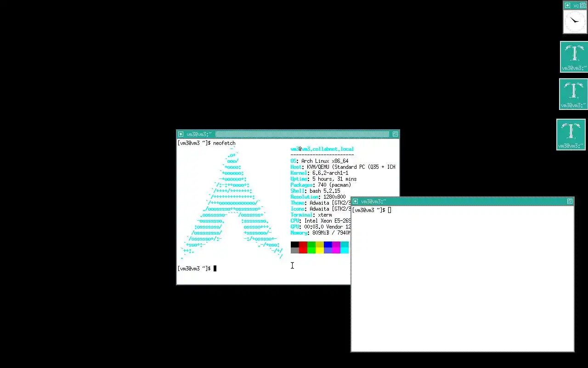The width and height of the screenshot is (588, 368).
Task: Click the resize button on the xclock titlebar
Action: click(583, 5)
